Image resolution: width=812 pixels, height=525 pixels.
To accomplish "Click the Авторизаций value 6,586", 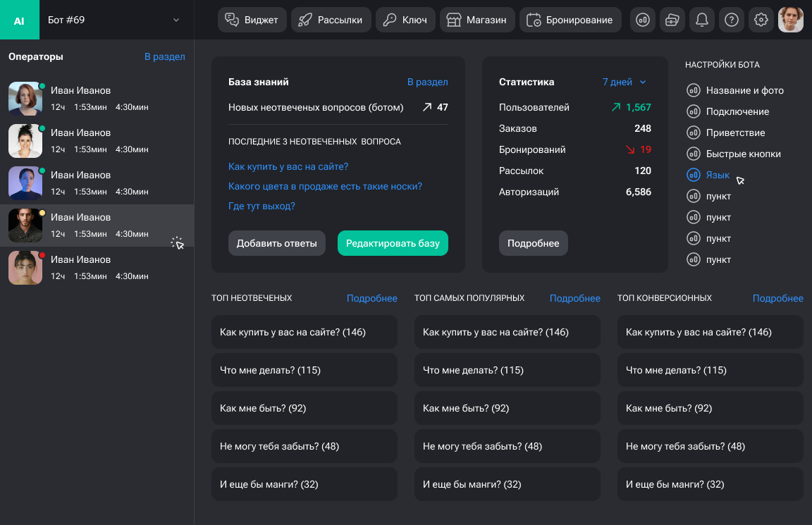I will pyautogui.click(x=639, y=192).
